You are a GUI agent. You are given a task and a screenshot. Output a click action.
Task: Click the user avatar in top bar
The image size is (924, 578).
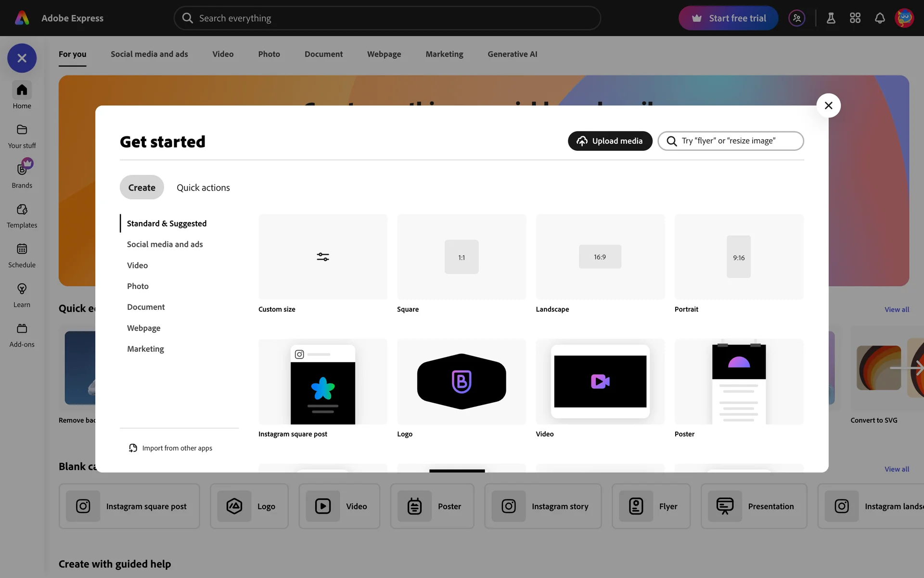pos(904,18)
